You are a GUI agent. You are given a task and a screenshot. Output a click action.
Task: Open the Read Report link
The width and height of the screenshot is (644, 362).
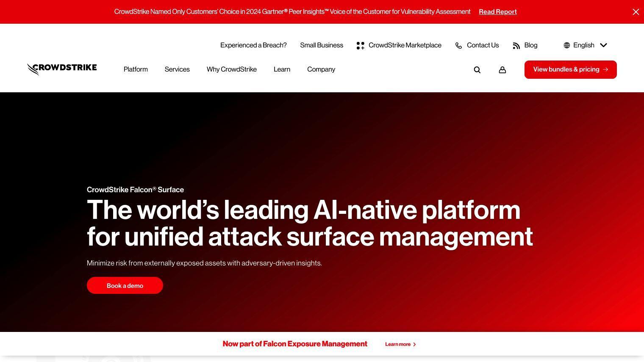(x=498, y=12)
